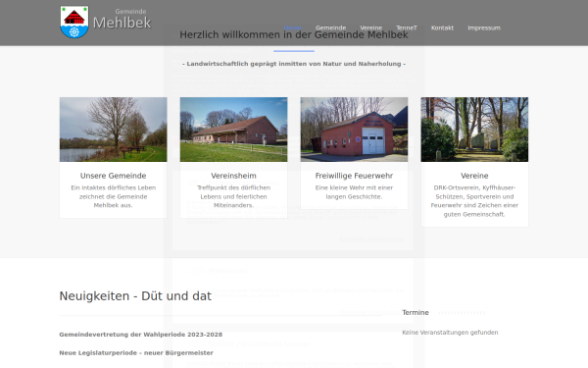The height and width of the screenshot is (368, 588).
Task: Go to the TenneT page
Action: [407, 27]
